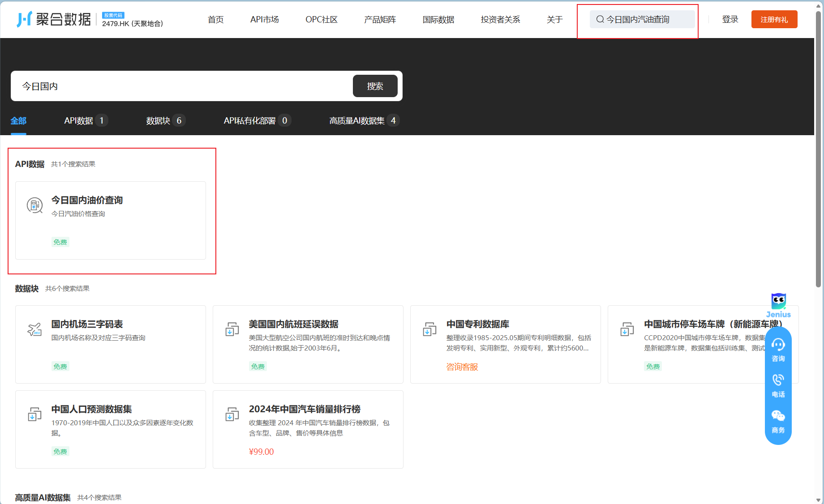This screenshot has height=504, width=824.
Task: Click the download icon on 中国专利数据库 card
Action: point(429,329)
